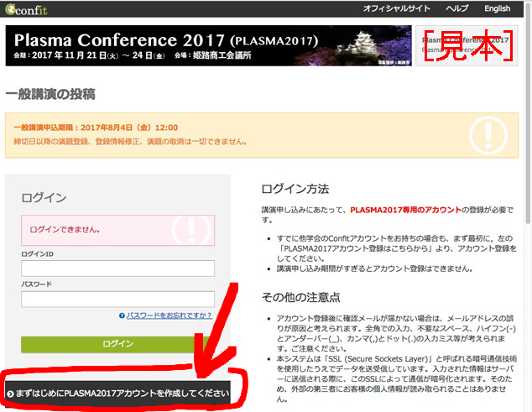Click the ログインできません。 error message
This screenshot has width=532, height=412.
[65, 230]
